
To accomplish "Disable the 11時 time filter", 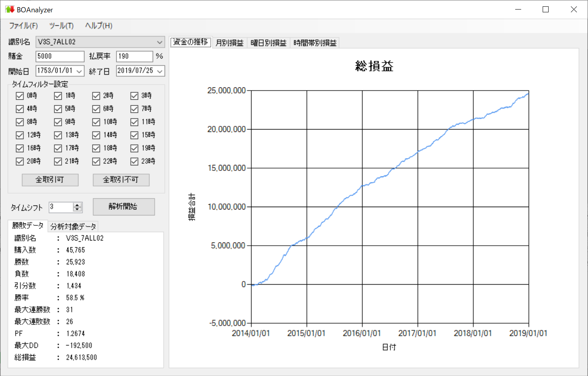I will (134, 122).
